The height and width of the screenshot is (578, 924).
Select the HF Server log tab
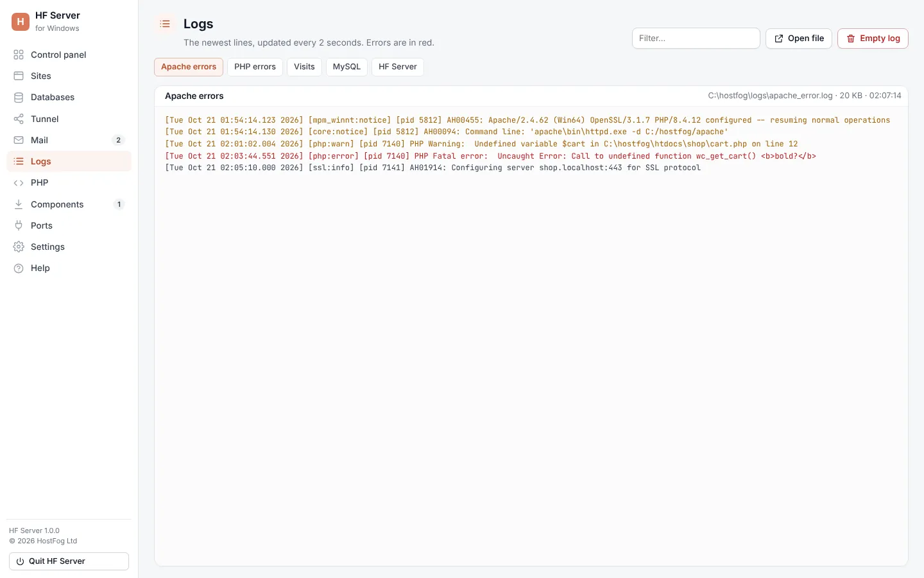[398, 67]
